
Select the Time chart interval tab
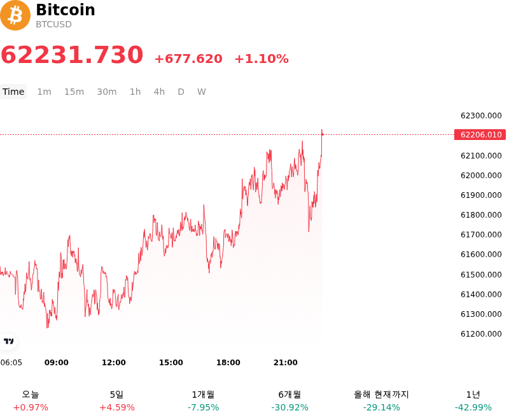(x=13, y=92)
